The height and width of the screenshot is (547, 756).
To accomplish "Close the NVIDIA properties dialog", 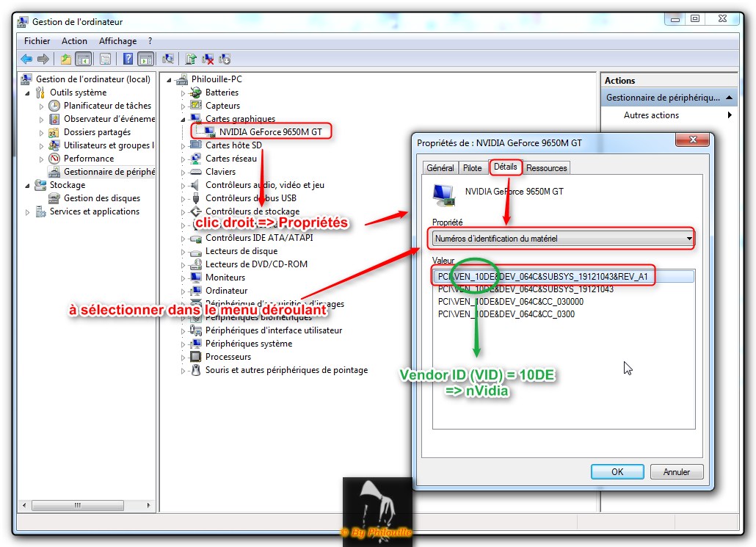I will point(693,140).
